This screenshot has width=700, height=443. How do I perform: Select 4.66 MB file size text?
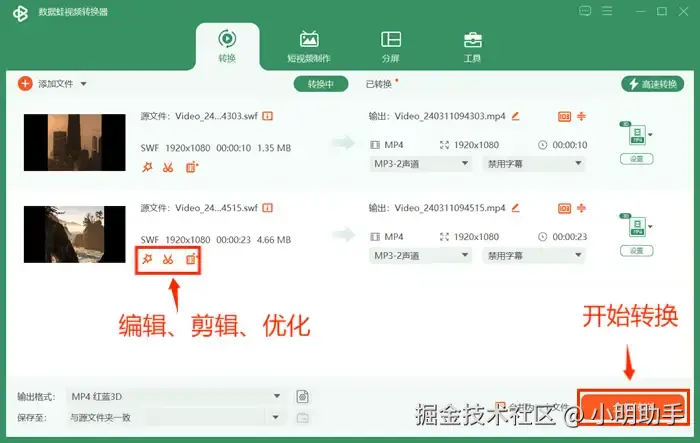[274, 240]
